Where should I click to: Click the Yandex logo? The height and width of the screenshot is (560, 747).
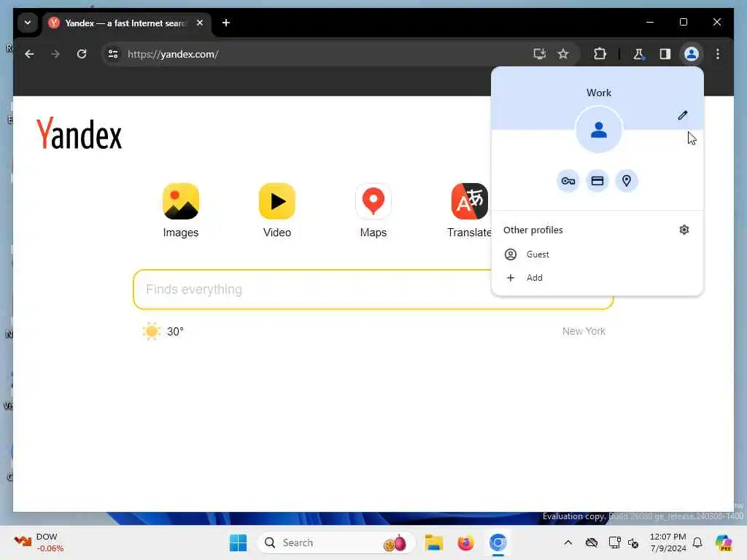tap(79, 134)
